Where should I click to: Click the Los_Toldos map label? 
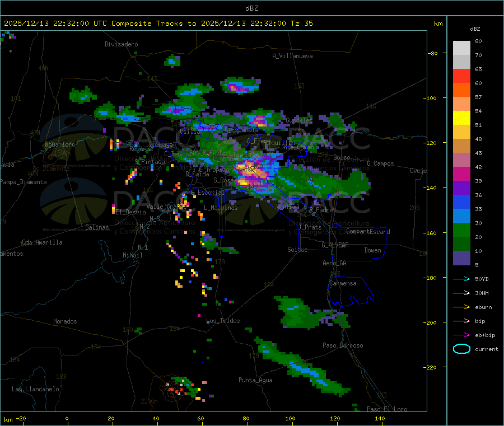click(223, 321)
